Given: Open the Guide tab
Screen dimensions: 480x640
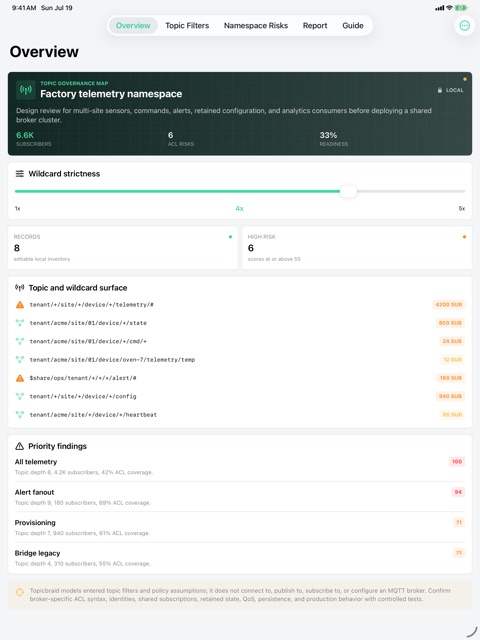Looking at the screenshot, I should coord(353,26).
